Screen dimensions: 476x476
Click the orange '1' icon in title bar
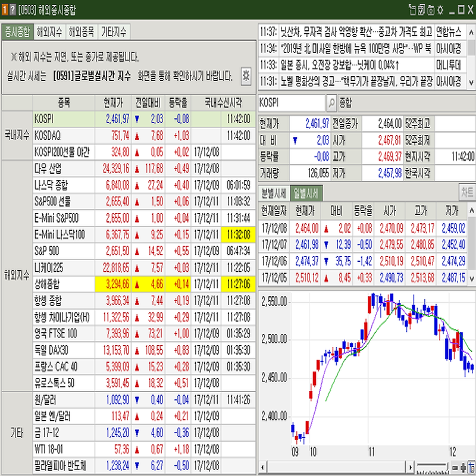[4, 10]
